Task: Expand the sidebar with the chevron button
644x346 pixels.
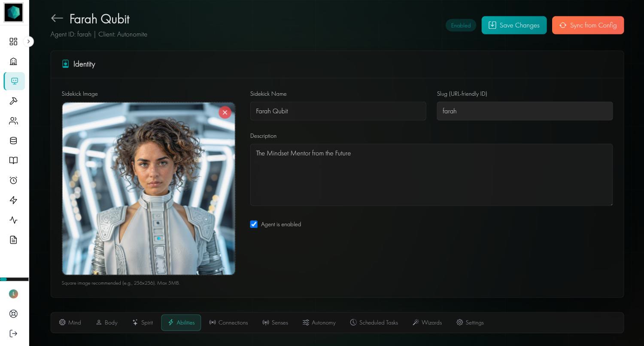Action: [x=28, y=42]
